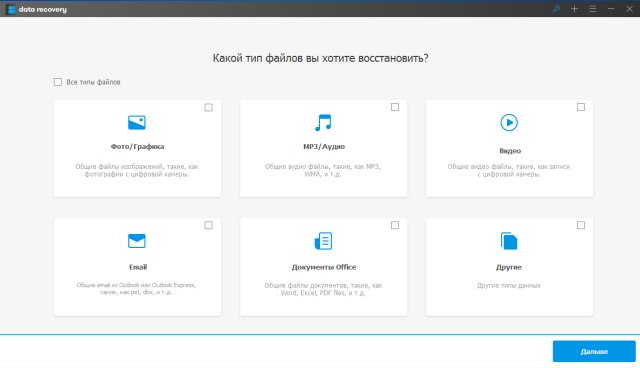
Task: Click the Документы Office document icon
Action: [323, 241]
